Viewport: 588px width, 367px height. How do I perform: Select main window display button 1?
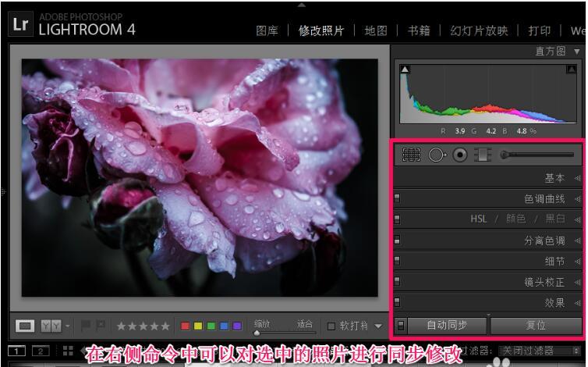pos(16,351)
